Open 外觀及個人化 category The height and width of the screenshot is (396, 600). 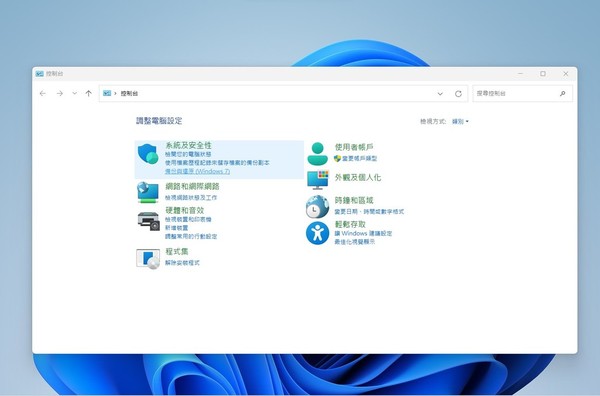358,177
